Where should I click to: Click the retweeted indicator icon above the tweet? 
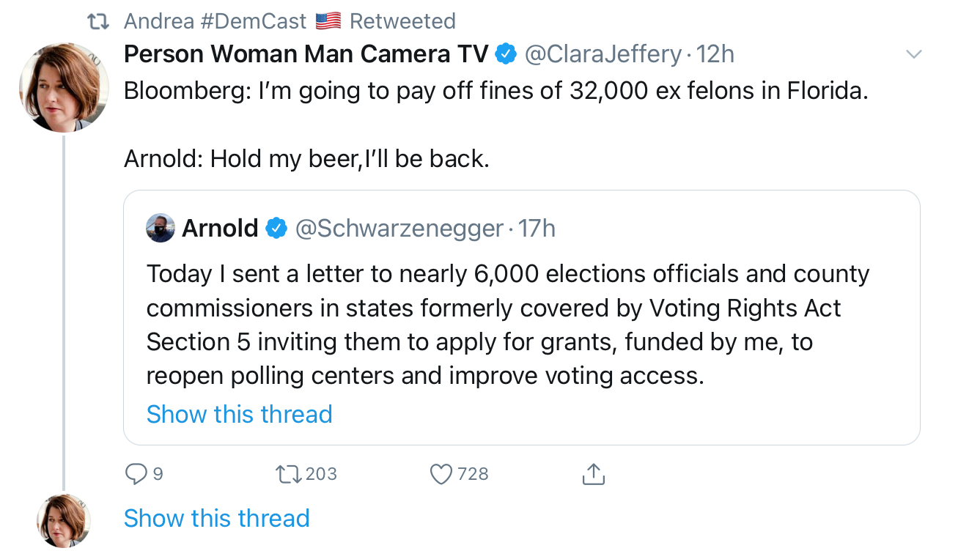click(x=98, y=22)
